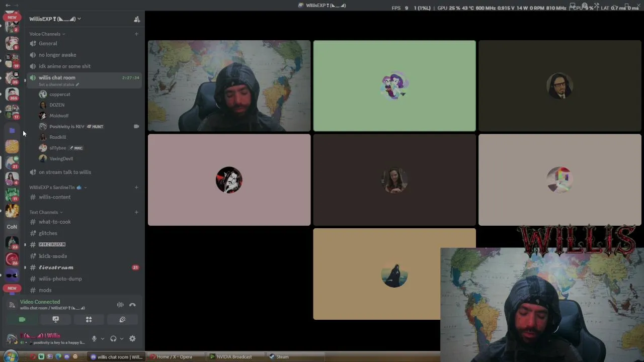Click the camera icon beside Positivity is KEY
The width and height of the screenshot is (644, 362).
pyautogui.click(x=136, y=126)
